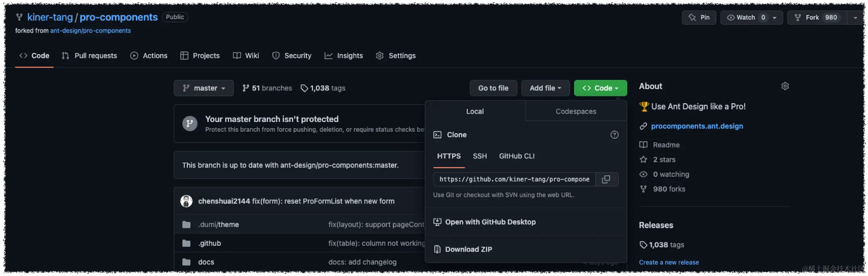Open procomponents.ant.design website link
Screen dimensions: 868x276
click(697, 126)
